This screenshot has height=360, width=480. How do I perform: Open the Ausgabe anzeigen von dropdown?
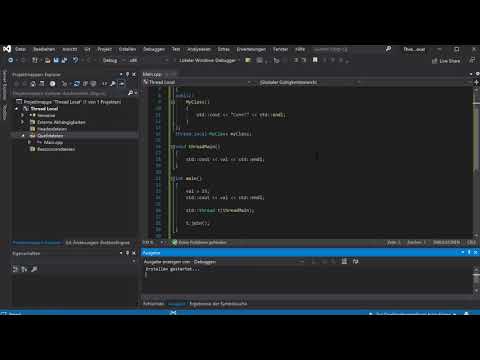pos(249,262)
